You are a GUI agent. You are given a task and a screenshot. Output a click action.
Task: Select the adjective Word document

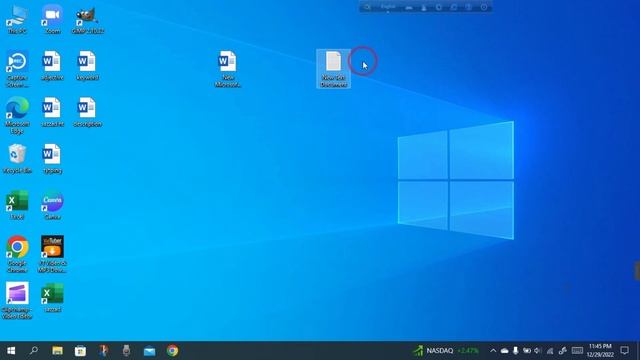[x=52, y=65]
